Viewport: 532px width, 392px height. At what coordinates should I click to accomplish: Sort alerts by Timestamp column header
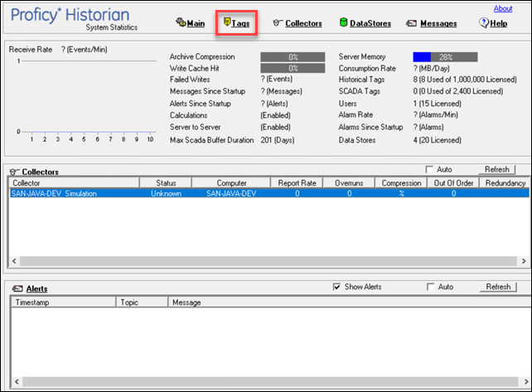(x=64, y=302)
